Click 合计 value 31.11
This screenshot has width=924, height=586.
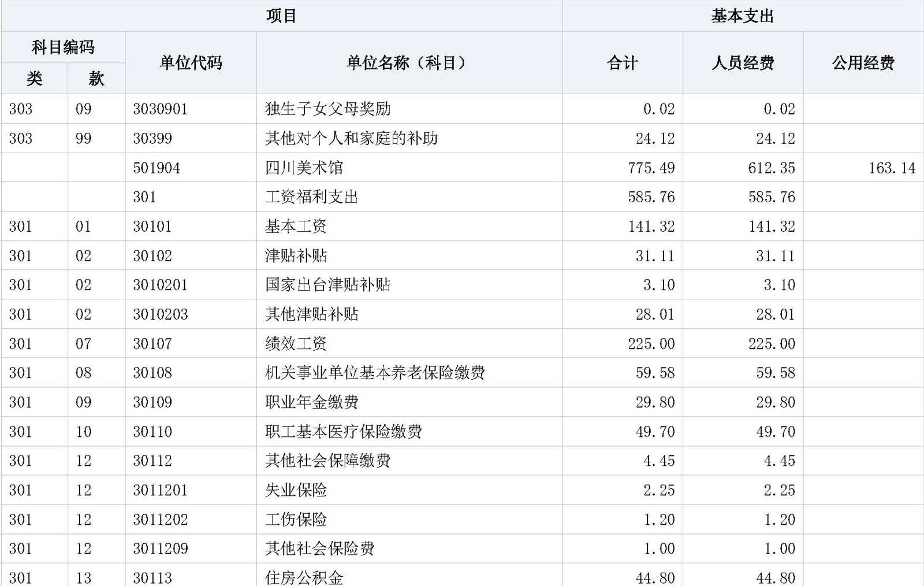(655, 256)
